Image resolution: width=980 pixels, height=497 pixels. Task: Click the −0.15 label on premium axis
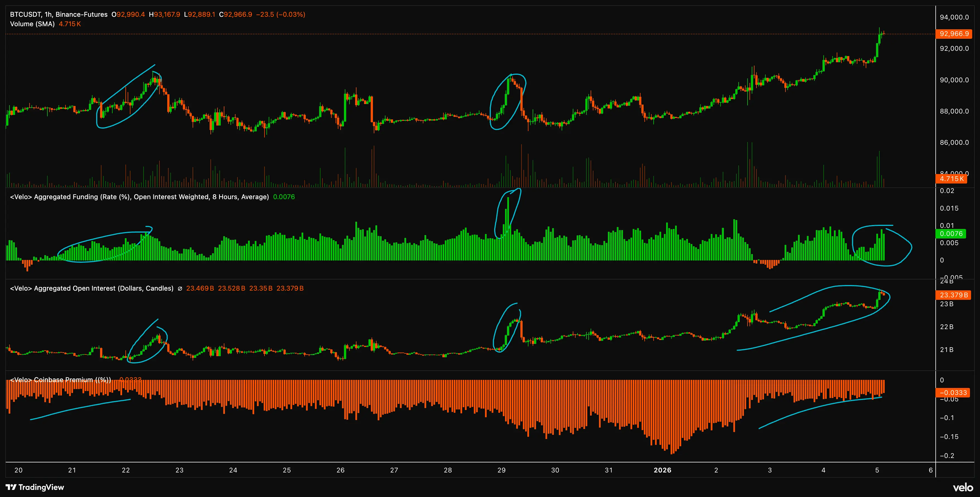coord(949,436)
